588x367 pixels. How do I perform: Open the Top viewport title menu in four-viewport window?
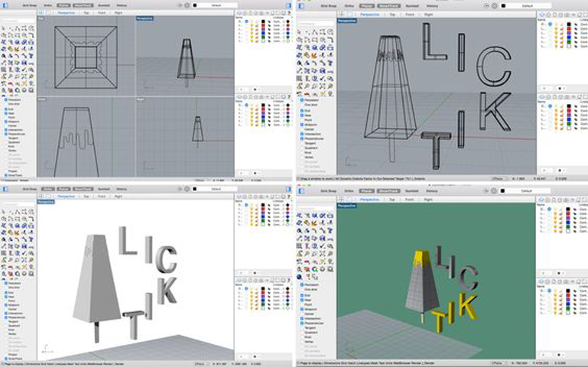(x=41, y=18)
